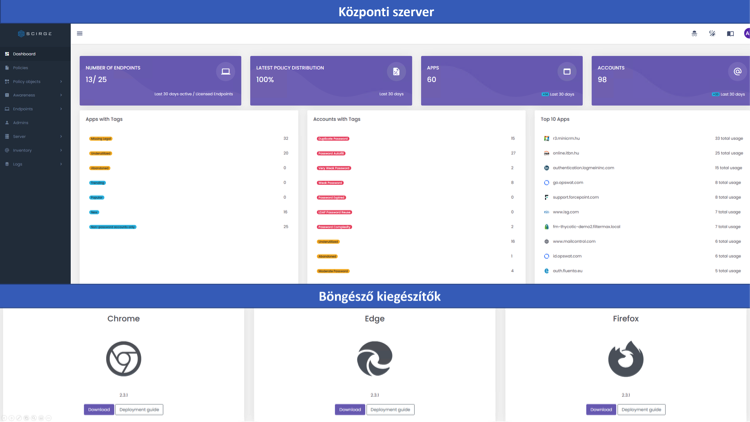Click the Firefox browser logo
The height and width of the screenshot is (422, 750).
[626, 359]
